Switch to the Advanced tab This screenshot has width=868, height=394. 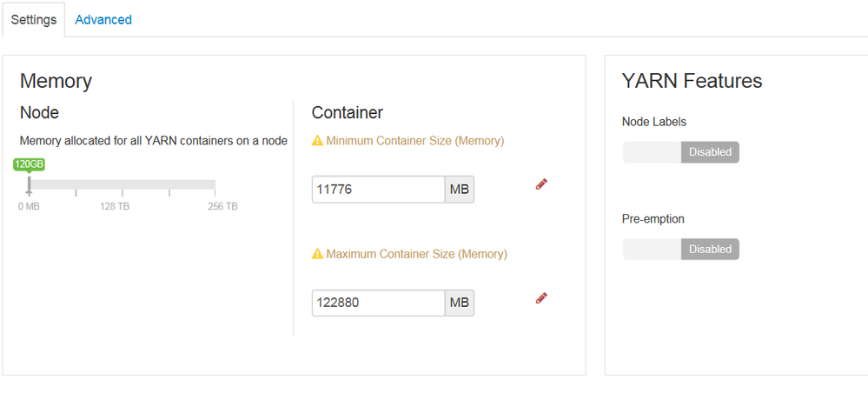pos(103,19)
